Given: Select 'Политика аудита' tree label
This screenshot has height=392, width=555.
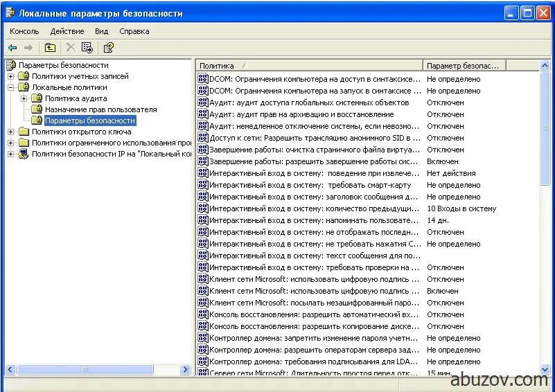Looking at the screenshot, I should click(x=76, y=98).
